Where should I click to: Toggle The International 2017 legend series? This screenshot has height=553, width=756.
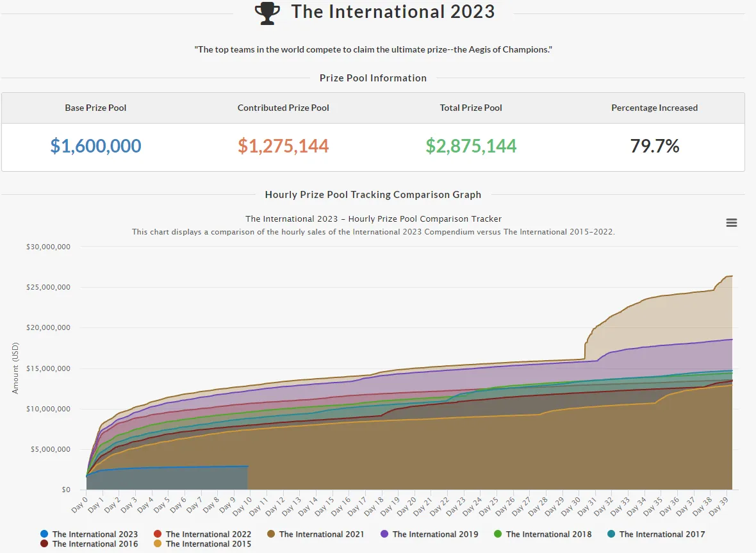click(656, 534)
